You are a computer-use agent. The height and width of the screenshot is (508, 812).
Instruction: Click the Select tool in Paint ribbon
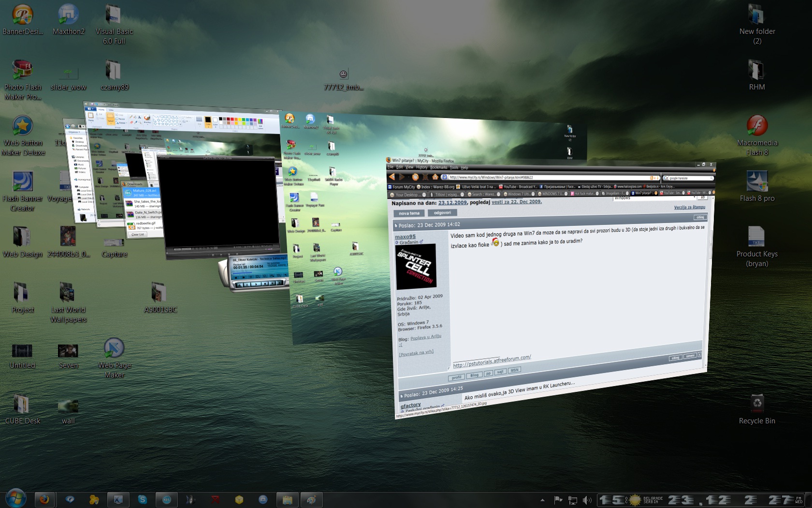coord(111,119)
